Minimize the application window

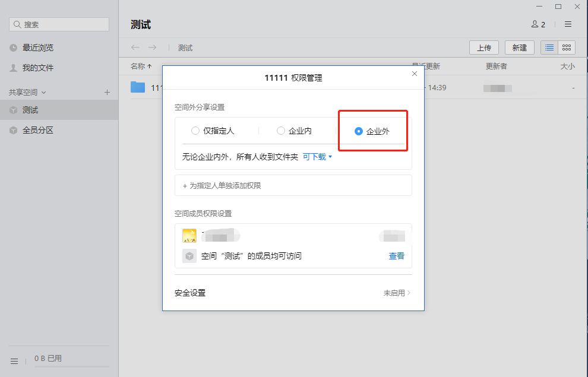tap(539, 7)
